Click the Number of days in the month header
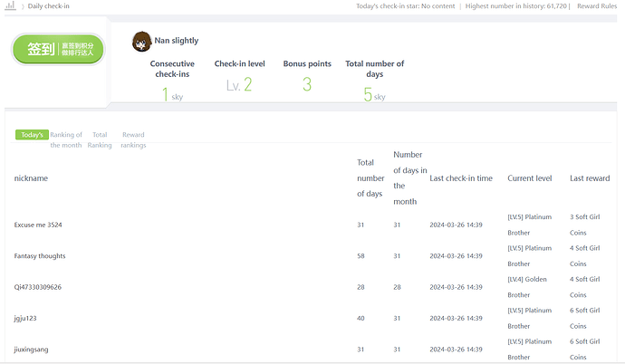The image size is (625, 364). click(x=410, y=178)
